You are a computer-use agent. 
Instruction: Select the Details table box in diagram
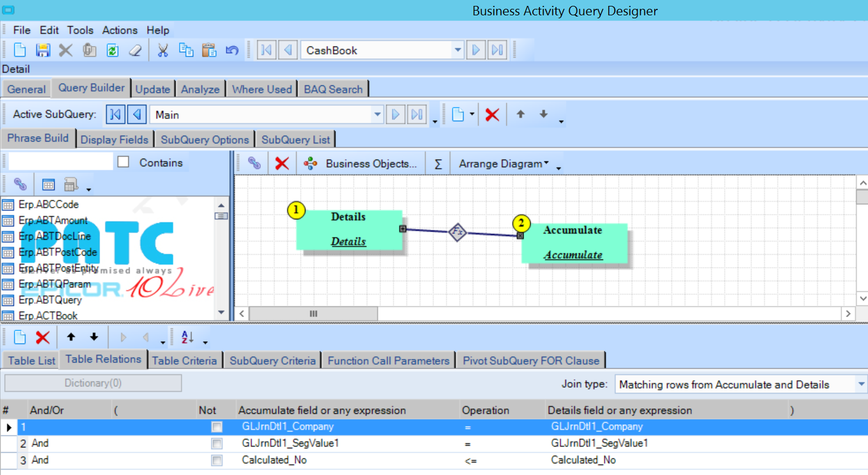[x=349, y=229]
